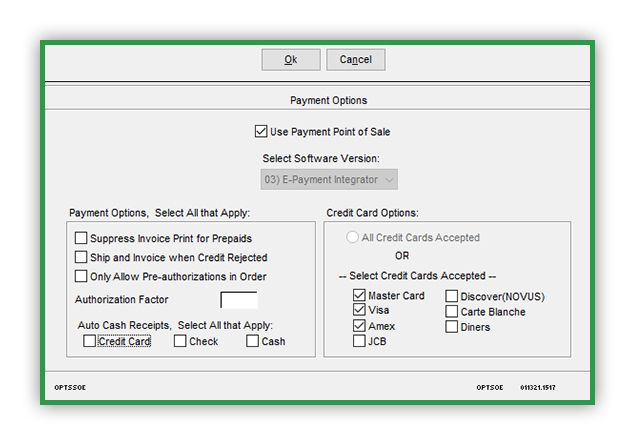
Task: Click the OPTSSOE status text
Action: (x=70, y=388)
